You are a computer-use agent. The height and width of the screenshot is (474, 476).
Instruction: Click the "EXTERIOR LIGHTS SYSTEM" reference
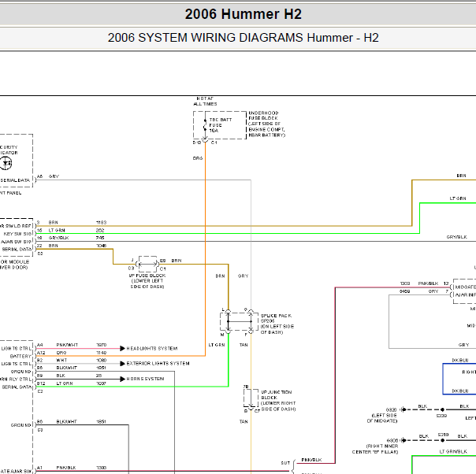click(x=158, y=363)
